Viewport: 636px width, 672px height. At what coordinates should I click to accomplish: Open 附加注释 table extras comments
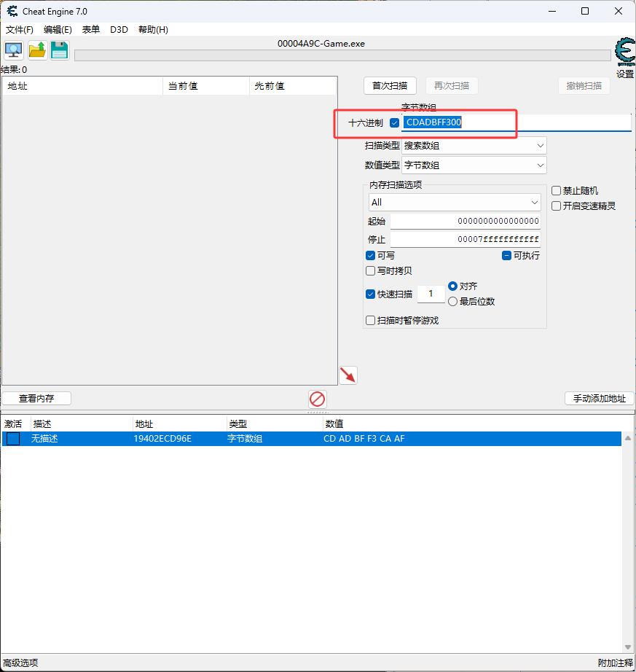coord(616,663)
